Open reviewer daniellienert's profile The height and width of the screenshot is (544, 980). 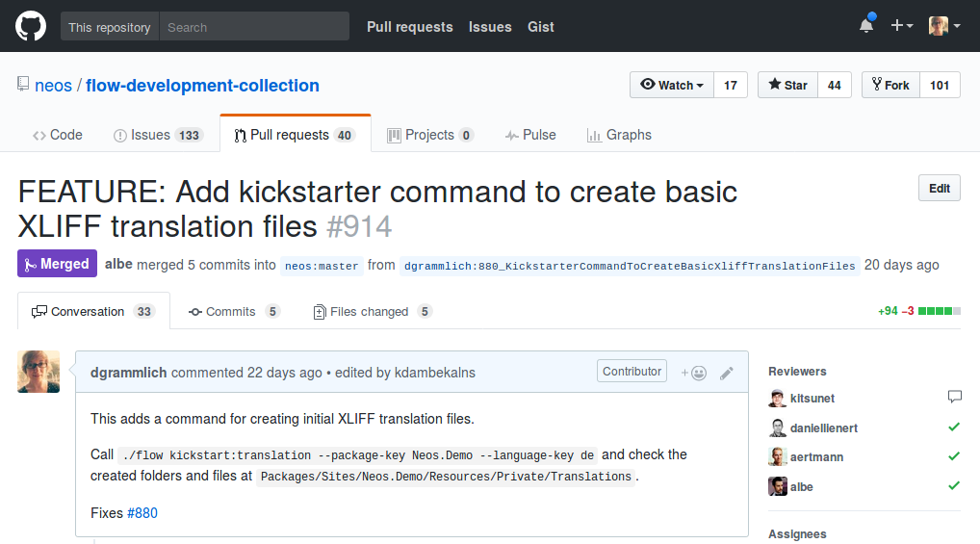point(824,428)
